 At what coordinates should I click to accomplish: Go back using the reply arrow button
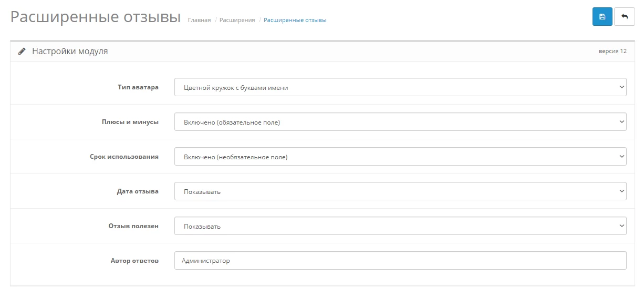tap(625, 17)
